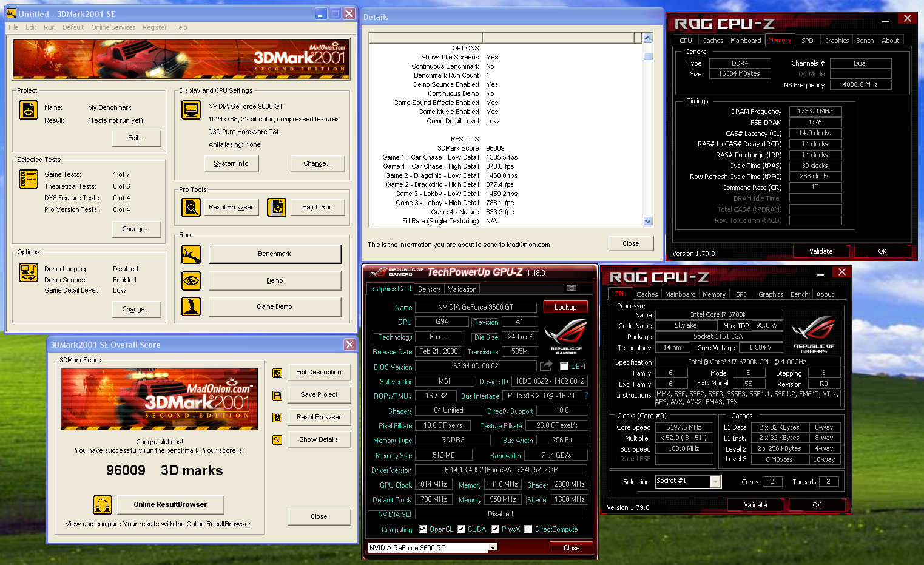Click the ResultBrowser icon in Overall Score window

pos(277,418)
